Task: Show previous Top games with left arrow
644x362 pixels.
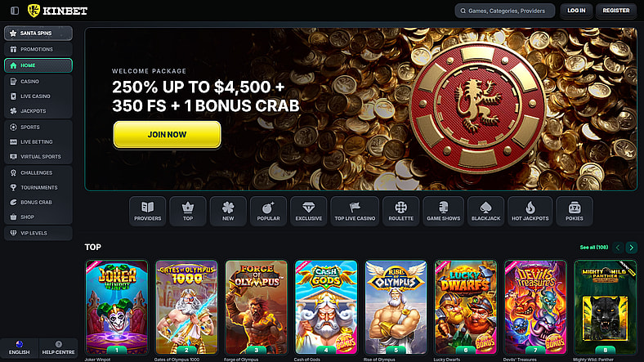Action: click(618, 248)
